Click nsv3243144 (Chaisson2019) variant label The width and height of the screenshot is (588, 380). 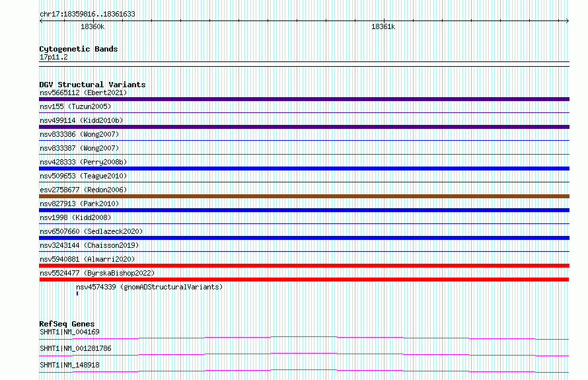[89, 245]
